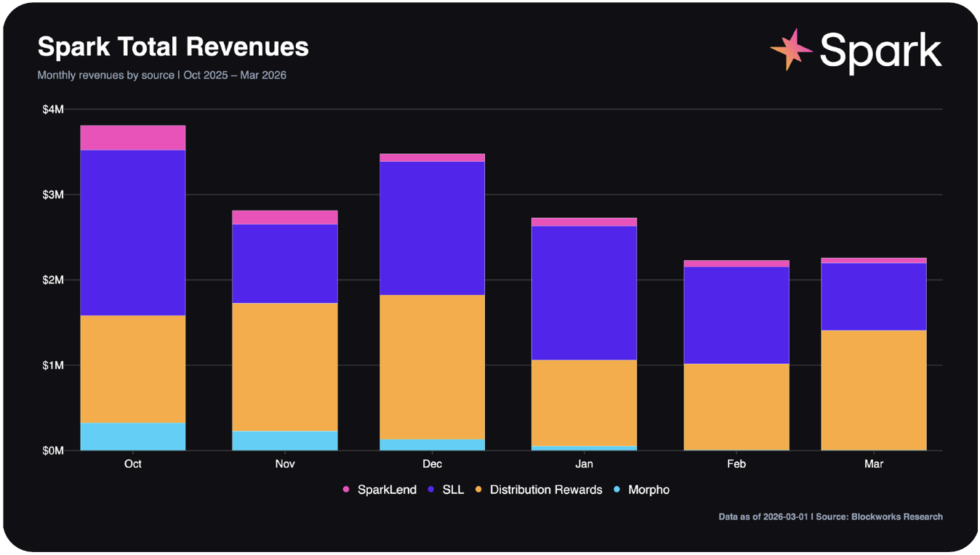Select the Feb Distribution Rewards segment
Image resolution: width=980 pixels, height=555 pixels.
click(736, 407)
